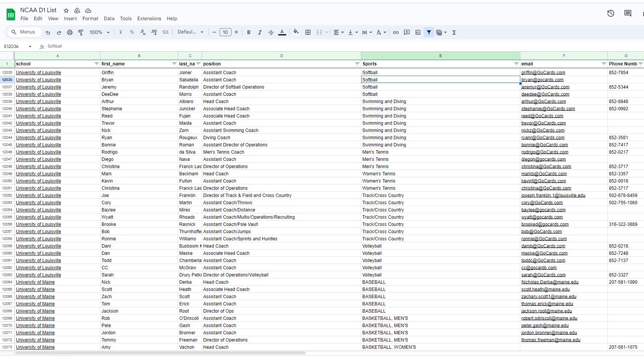Insert a link
This screenshot has width=644, height=356.
point(396,32)
